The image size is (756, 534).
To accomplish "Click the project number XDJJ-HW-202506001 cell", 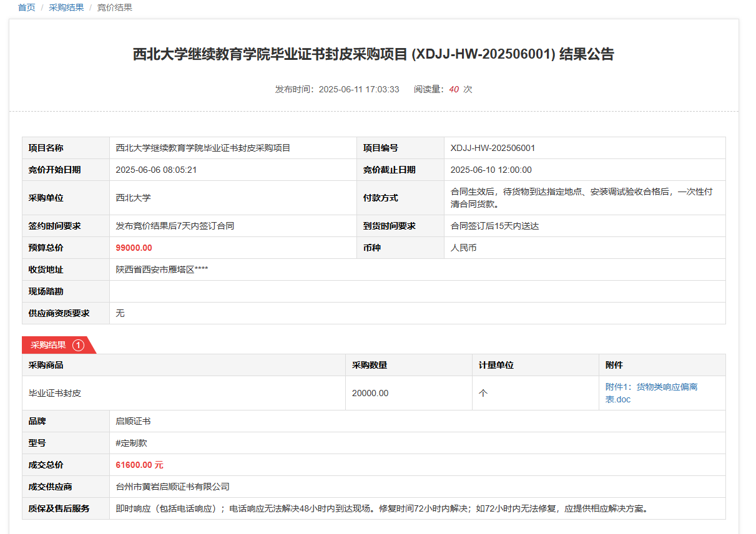I will 493,148.
